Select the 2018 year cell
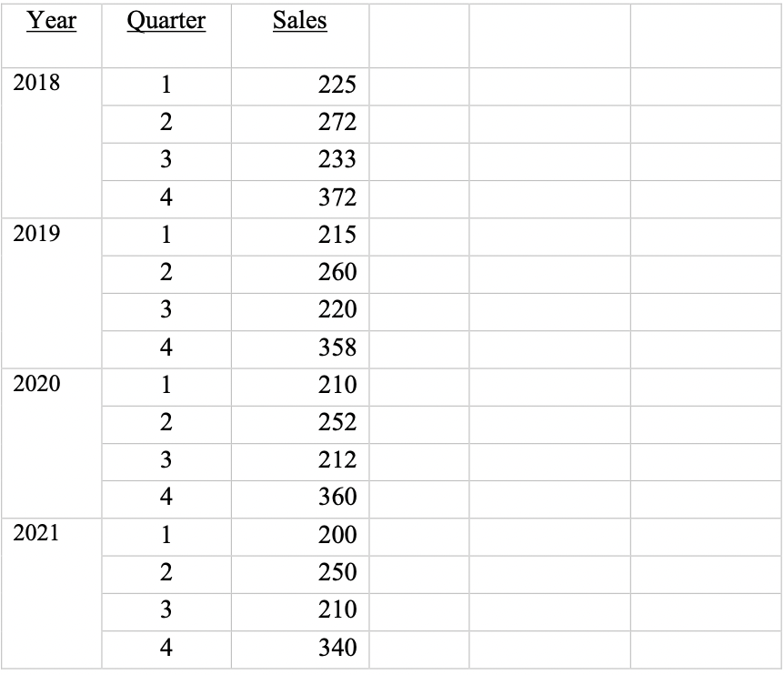The height and width of the screenshot is (675, 784). tap(36, 83)
